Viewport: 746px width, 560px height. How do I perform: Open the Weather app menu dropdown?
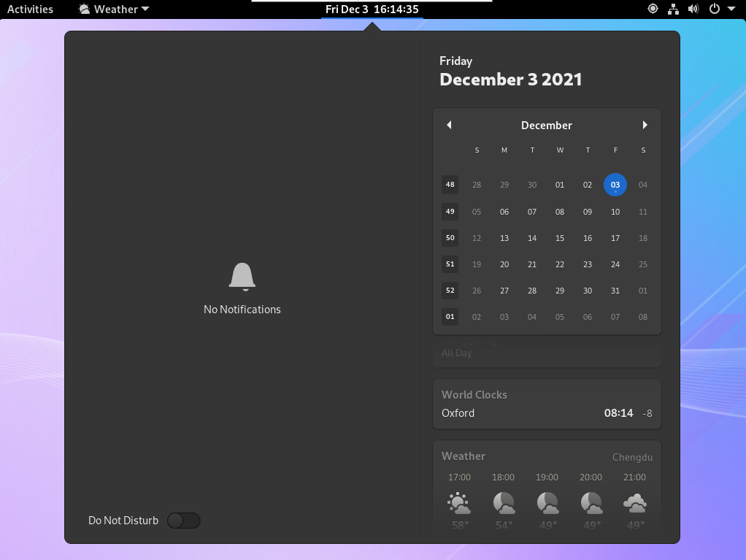(x=114, y=9)
